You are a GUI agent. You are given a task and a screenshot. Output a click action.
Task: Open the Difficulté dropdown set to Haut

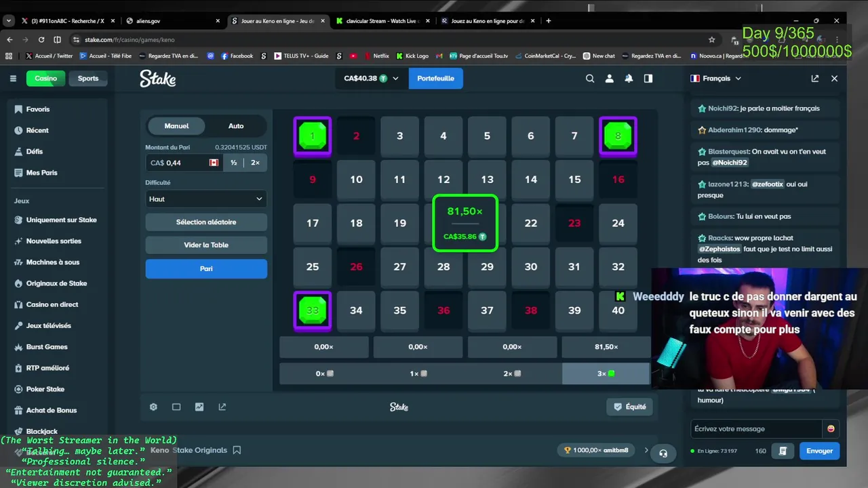pos(206,199)
